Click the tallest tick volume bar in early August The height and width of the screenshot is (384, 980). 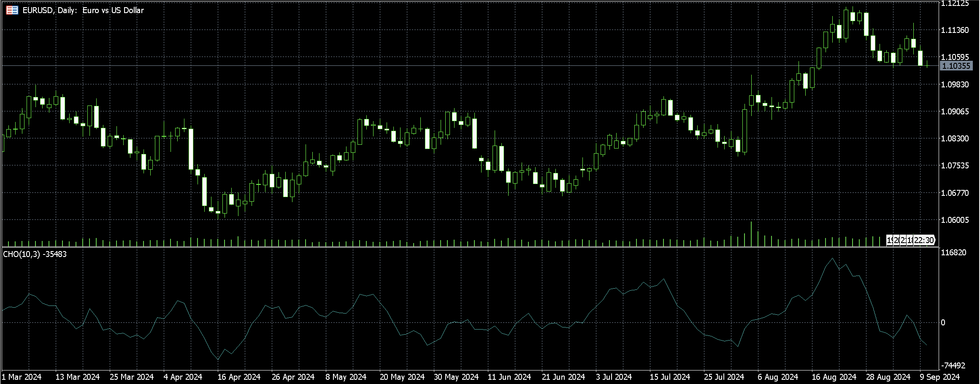coord(751,234)
